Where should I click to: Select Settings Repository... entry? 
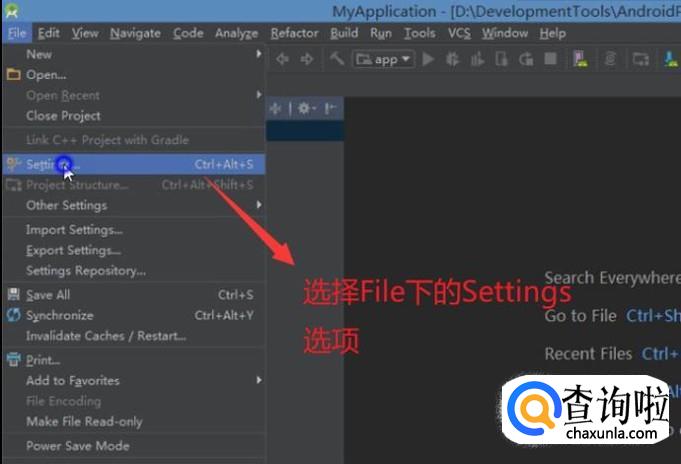pyautogui.click(x=134, y=271)
